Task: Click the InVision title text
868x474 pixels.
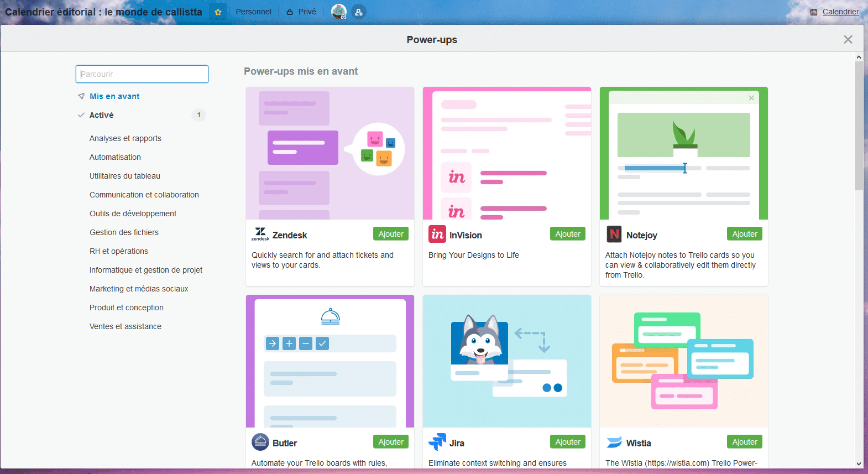Action: coord(466,235)
